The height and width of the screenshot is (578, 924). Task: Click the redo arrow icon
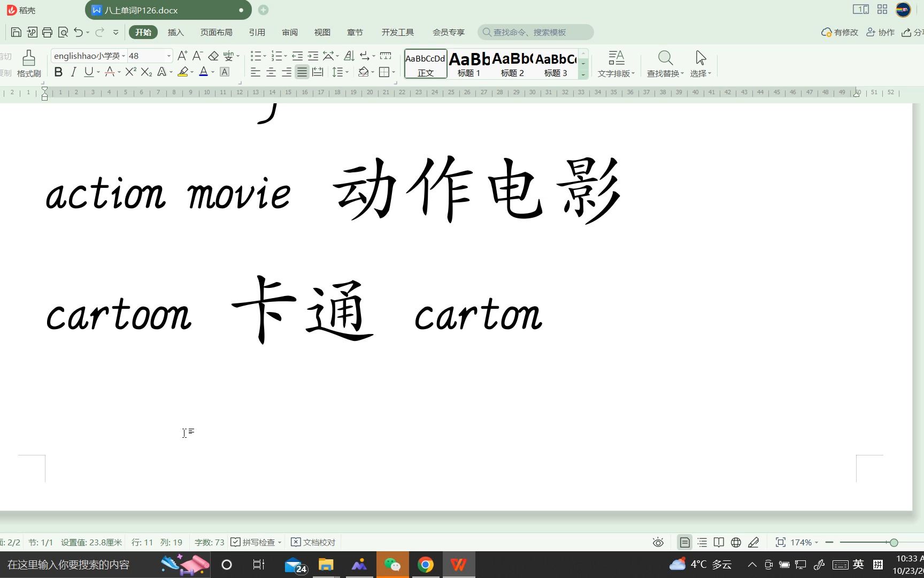click(x=99, y=33)
